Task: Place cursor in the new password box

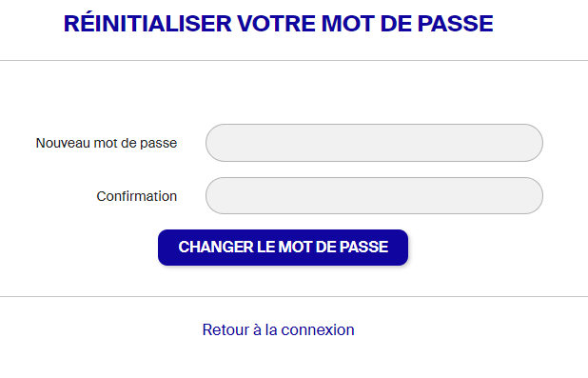Action: (374, 143)
